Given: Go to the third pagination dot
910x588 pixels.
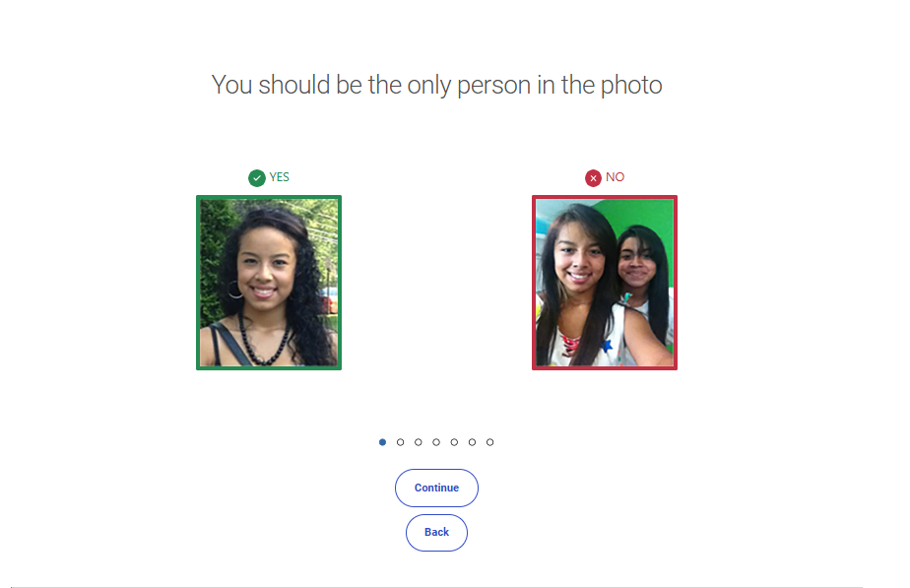Looking at the screenshot, I should pyautogui.click(x=419, y=442).
